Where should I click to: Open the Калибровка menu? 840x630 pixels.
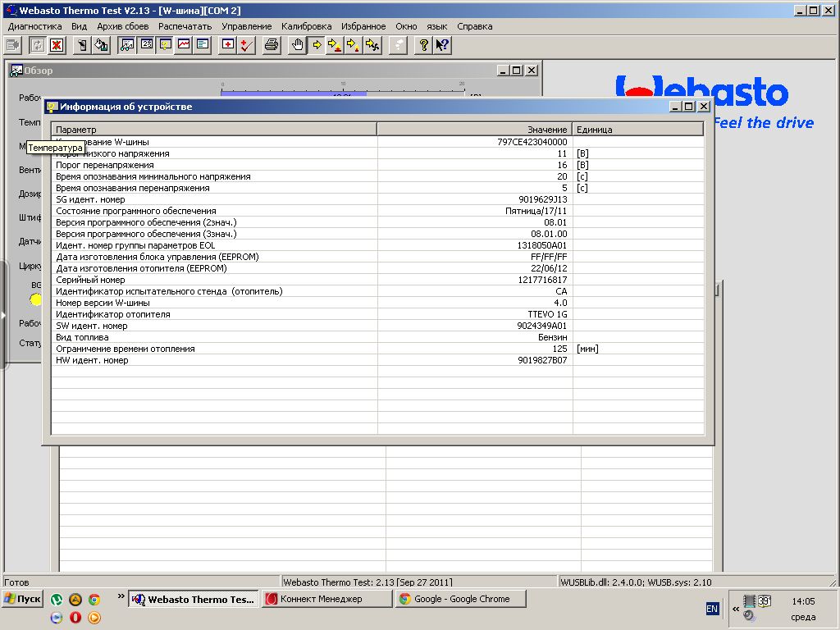307,26
